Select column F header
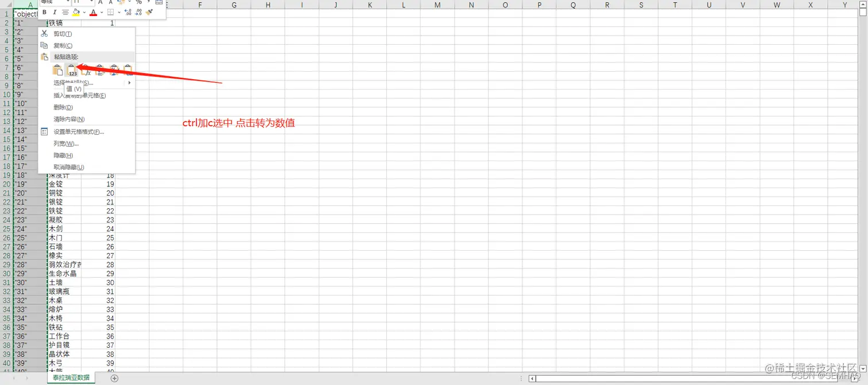Screen dimensions: 868x385 [200, 5]
